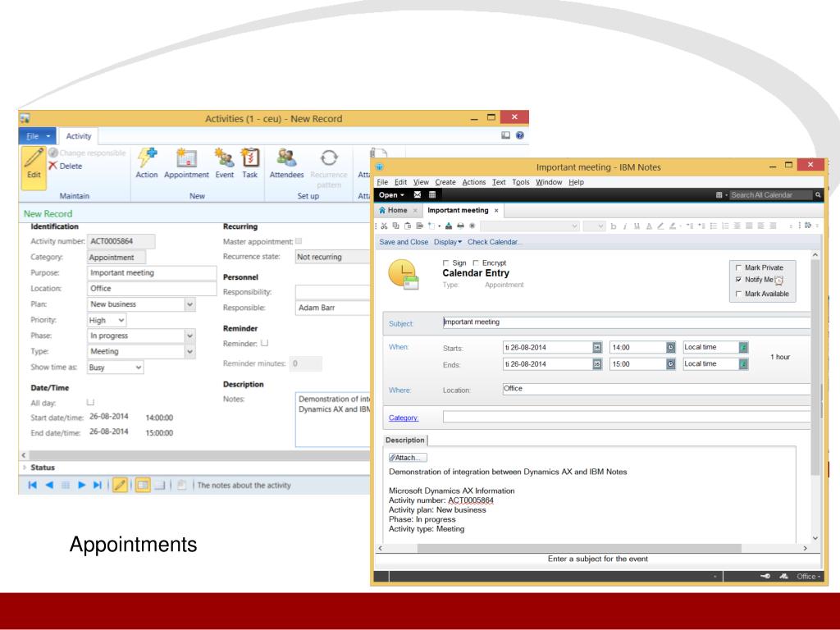Open the Open dropdown in Notes
Viewport: 840px width, 630px height.
pos(391,195)
